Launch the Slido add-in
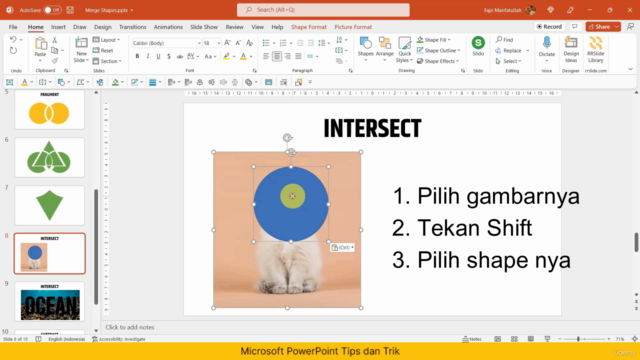Viewport: 640px width, 360px height. click(x=478, y=47)
